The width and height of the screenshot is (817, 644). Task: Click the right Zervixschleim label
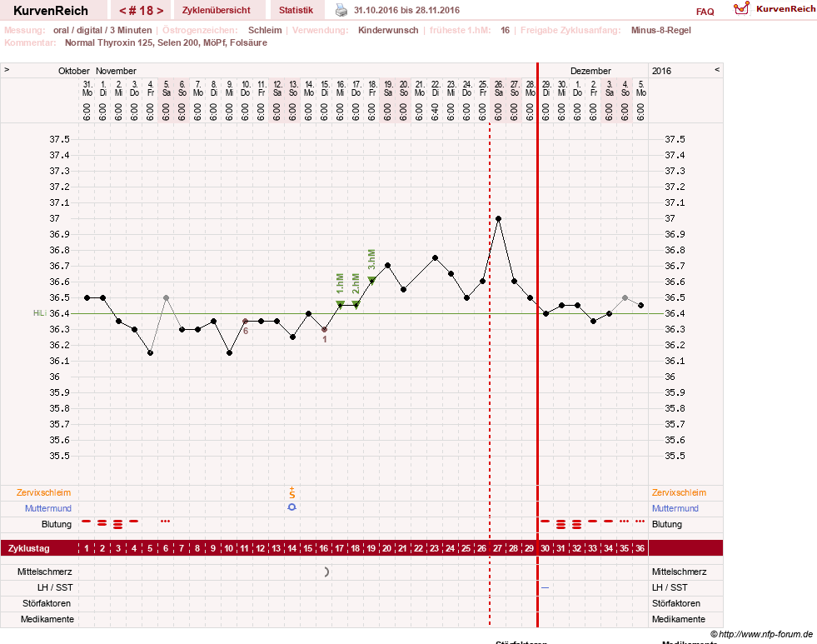(x=679, y=492)
